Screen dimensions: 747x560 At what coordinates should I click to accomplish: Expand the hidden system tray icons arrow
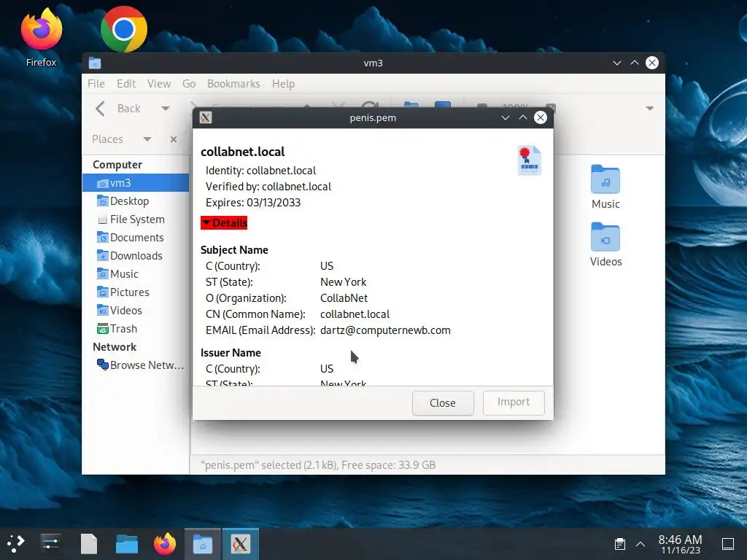click(640, 544)
